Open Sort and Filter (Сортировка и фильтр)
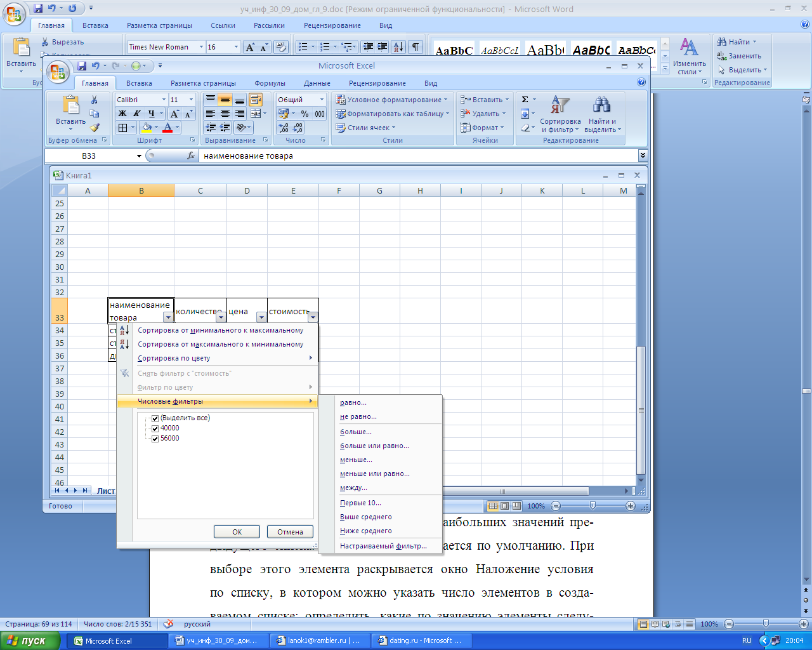Screen dimensions: 812x650 click(x=560, y=114)
